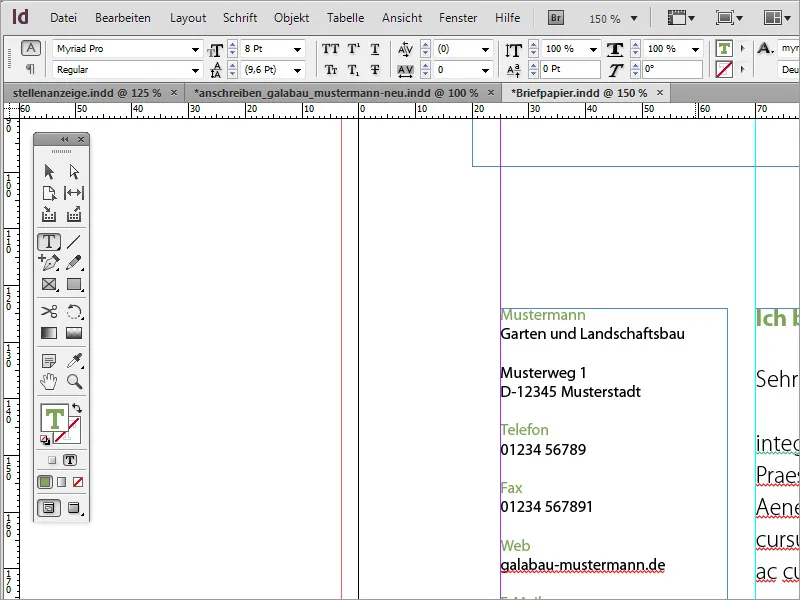Image resolution: width=800 pixels, height=600 pixels.
Task: Choose the Pen tool with plus sign
Action: pyautogui.click(x=49, y=263)
